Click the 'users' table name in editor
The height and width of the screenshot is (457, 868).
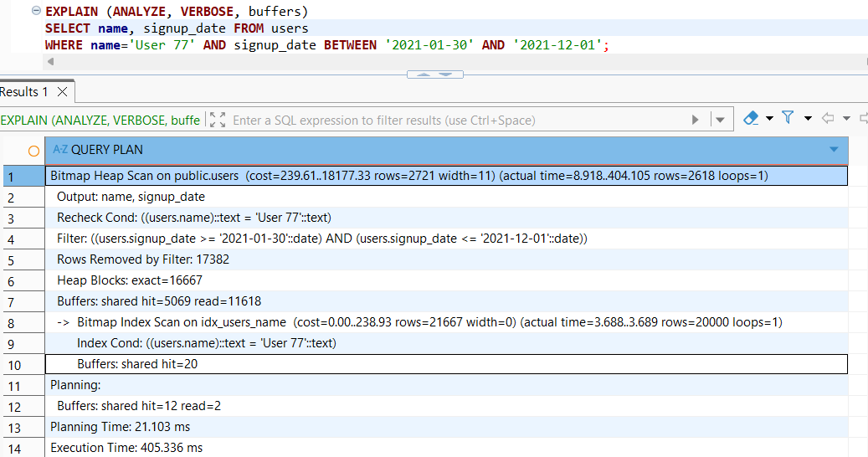290,28
